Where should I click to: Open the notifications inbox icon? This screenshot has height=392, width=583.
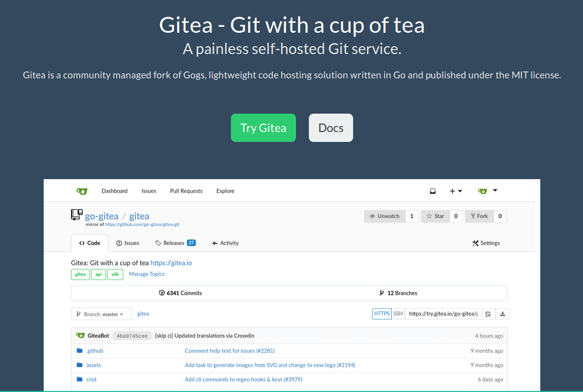pyautogui.click(x=433, y=191)
